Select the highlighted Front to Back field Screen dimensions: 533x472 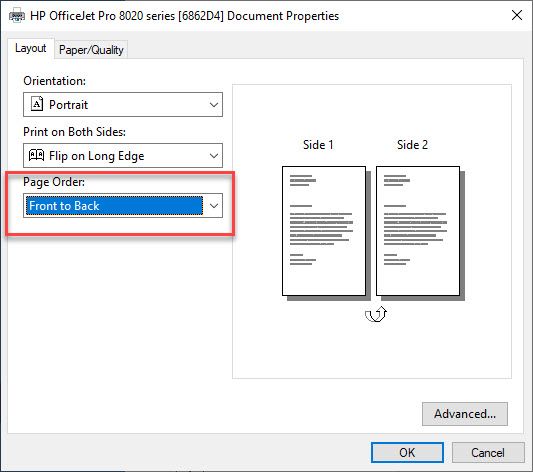click(x=115, y=206)
